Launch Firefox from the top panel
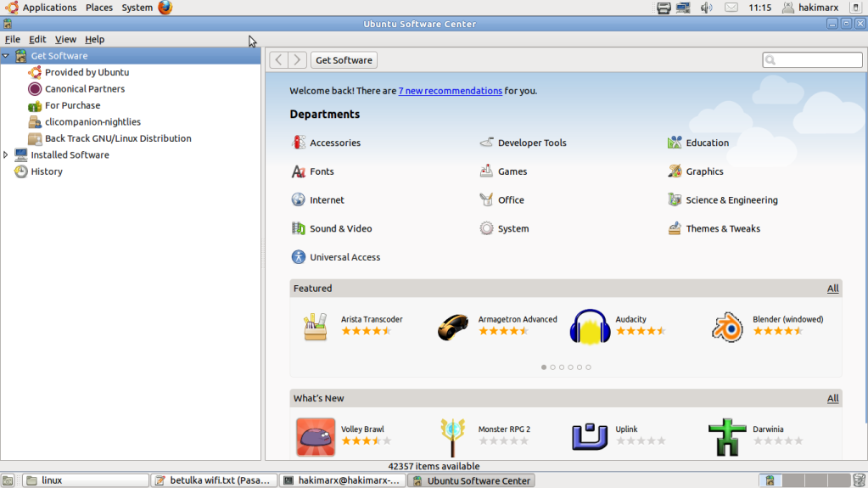The height and width of the screenshot is (488, 868). coord(165,7)
